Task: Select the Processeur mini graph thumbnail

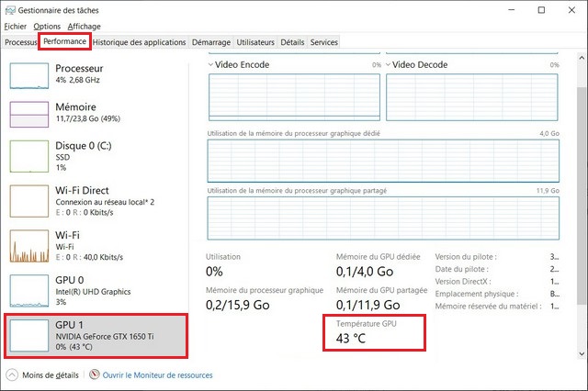Action: (x=29, y=75)
